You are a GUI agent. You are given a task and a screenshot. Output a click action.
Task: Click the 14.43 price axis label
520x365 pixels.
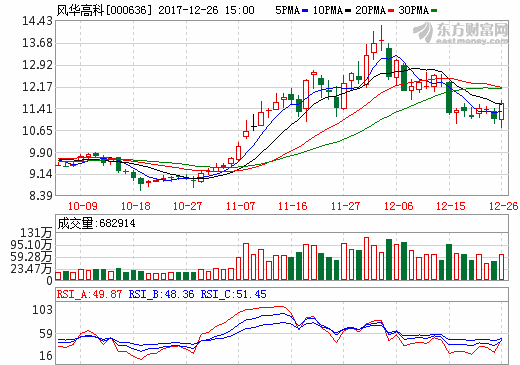37,21
